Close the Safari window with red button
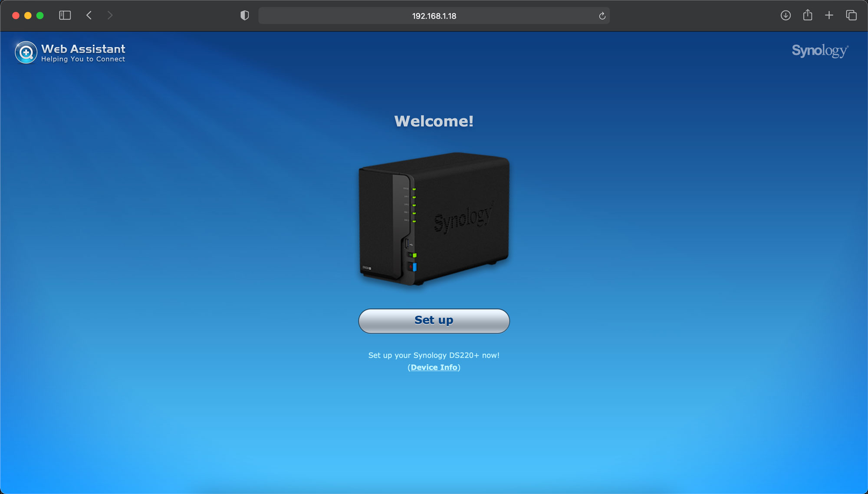868x494 pixels. (16, 16)
